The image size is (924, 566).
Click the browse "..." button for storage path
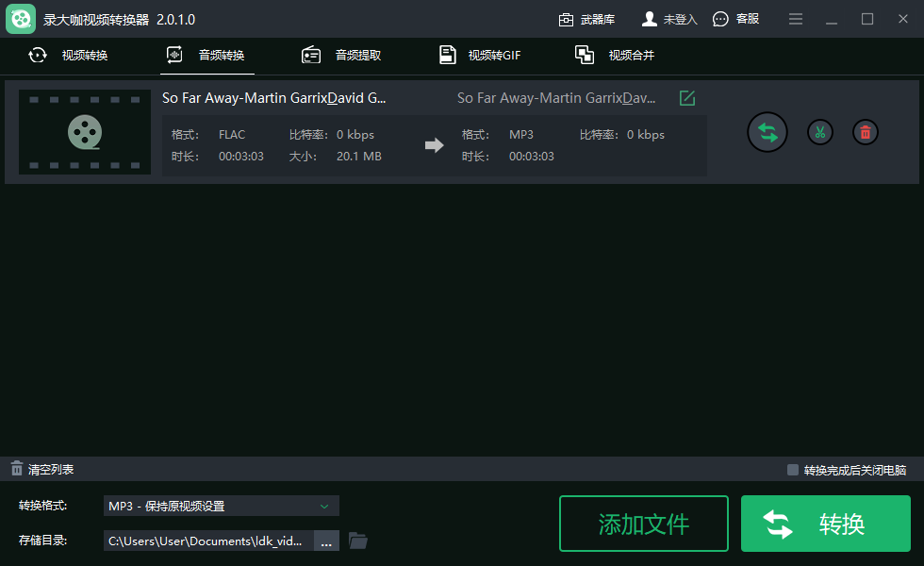click(x=326, y=541)
